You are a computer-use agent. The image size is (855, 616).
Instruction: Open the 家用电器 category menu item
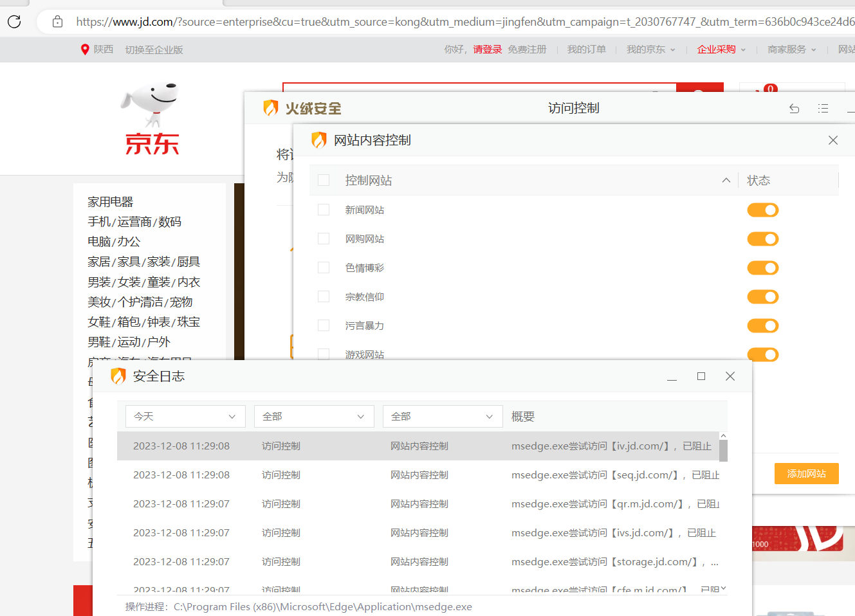click(111, 202)
